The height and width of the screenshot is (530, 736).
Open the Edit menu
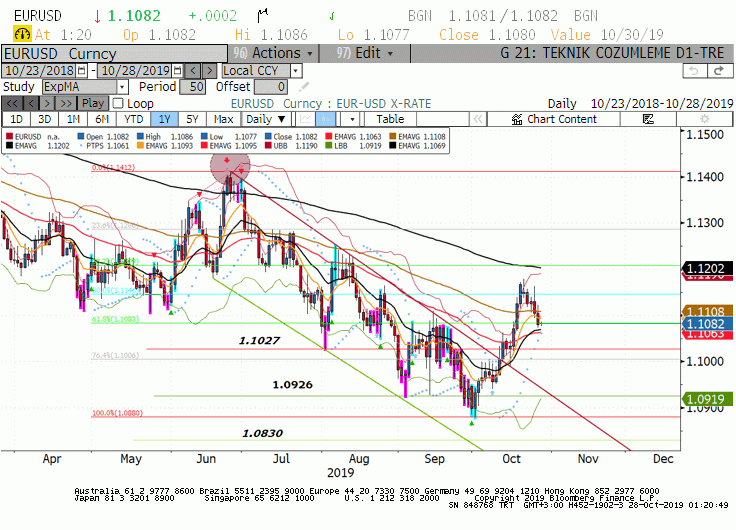[365, 53]
